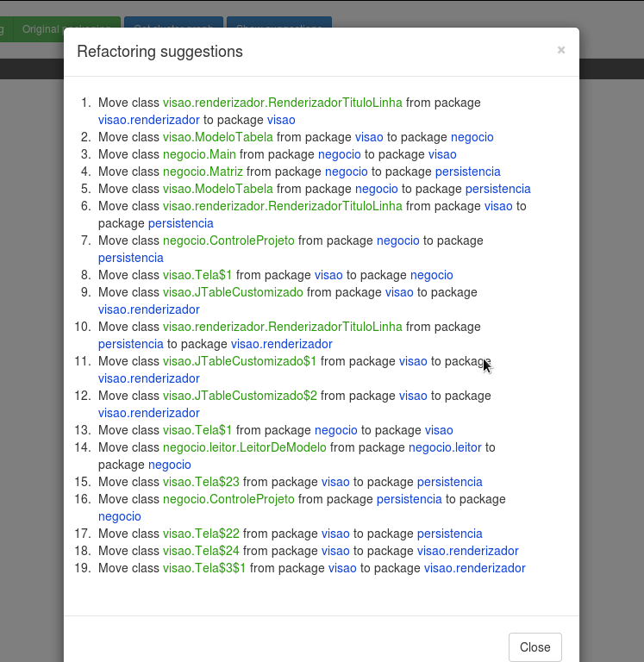Image resolution: width=644 pixels, height=662 pixels.
Task: Click the partially hidden Original packaging button
Action: pos(59,29)
